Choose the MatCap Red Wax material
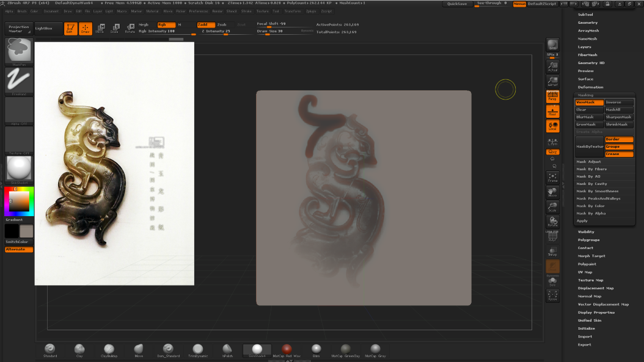This screenshot has height=362, width=644. point(287,350)
